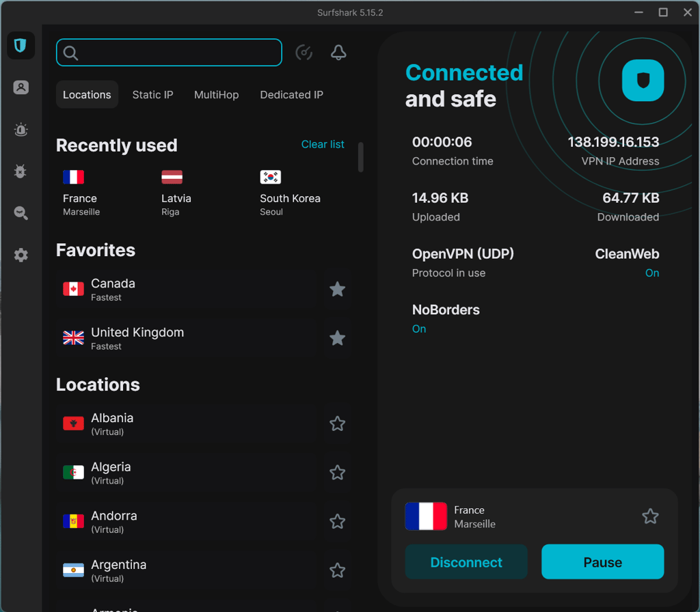This screenshot has height=612, width=700.
Task: Favorite Albania with its star
Action: [338, 423]
